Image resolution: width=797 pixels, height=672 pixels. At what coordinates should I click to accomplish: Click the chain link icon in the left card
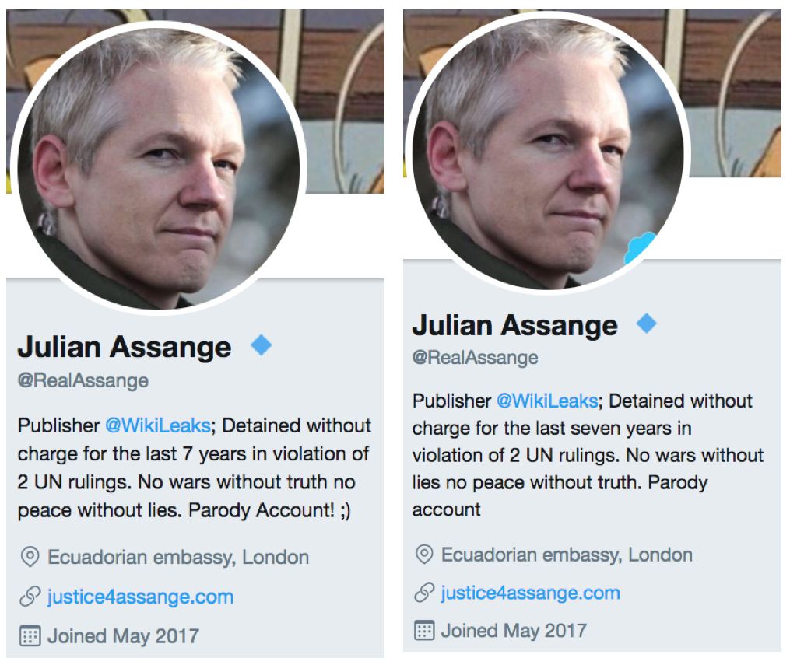(30, 597)
